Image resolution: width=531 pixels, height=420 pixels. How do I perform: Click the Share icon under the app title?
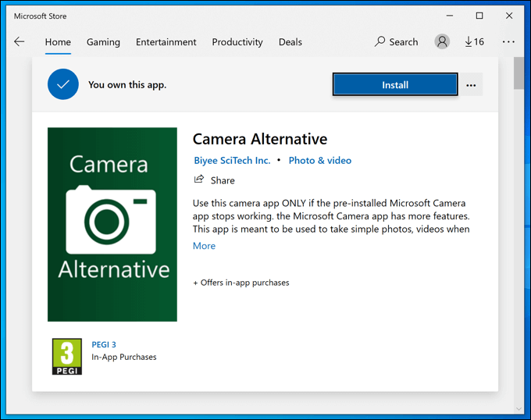[x=199, y=180]
